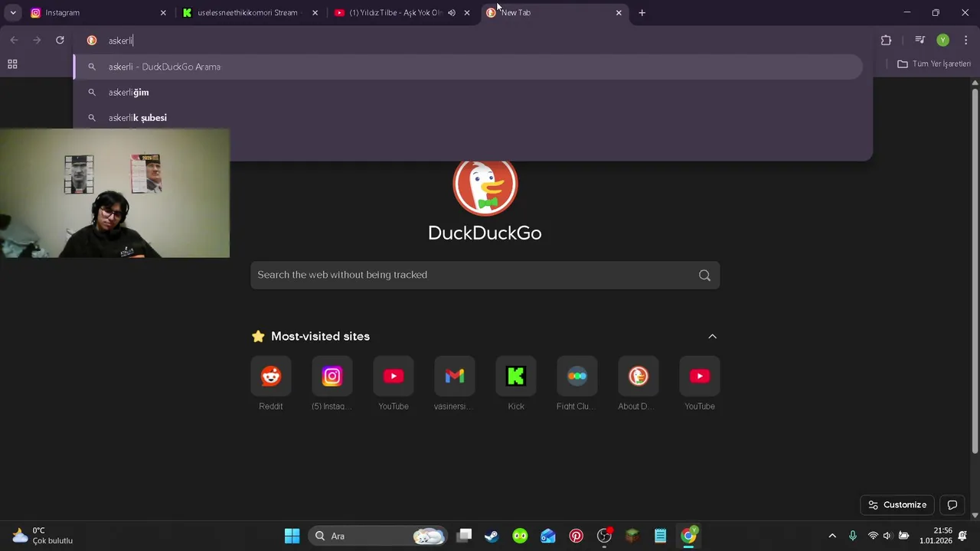This screenshot has width=980, height=551.
Task: Open the extensions puzzle icon in toolbar
Action: pyautogui.click(x=886, y=40)
